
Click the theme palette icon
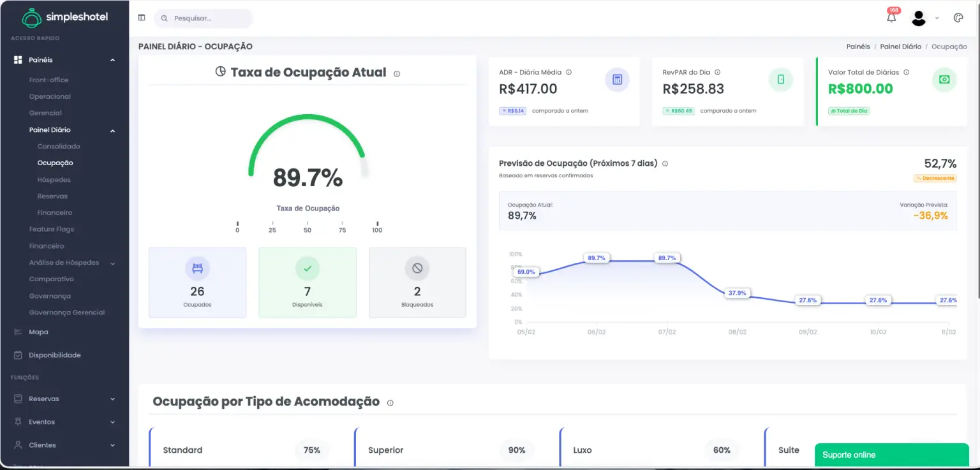point(958,17)
